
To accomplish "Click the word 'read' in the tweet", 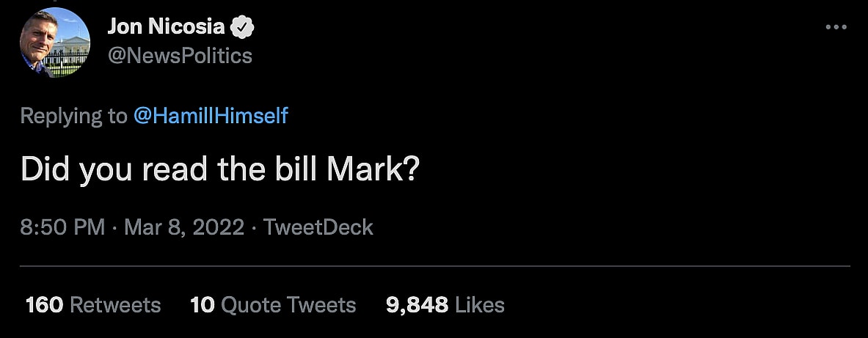I will [167, 170].
